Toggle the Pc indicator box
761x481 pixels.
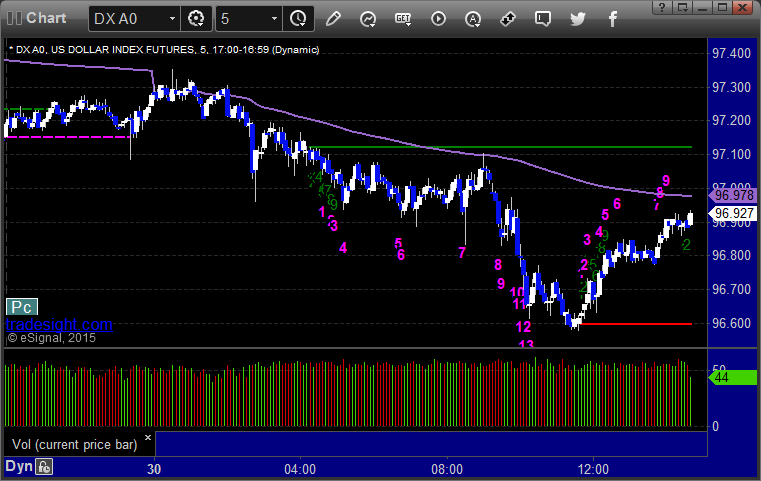coord(22,307)
